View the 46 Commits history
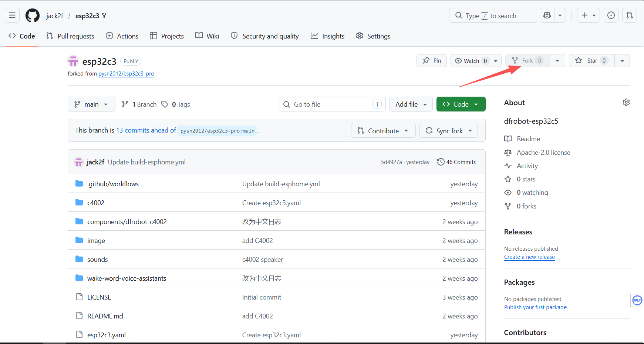 point(457,162)
